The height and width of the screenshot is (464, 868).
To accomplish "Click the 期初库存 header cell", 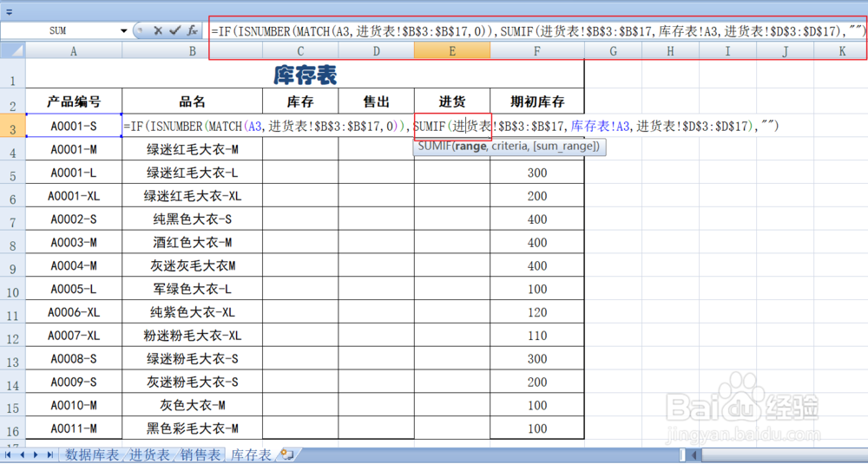I will (x=537, y=101).
